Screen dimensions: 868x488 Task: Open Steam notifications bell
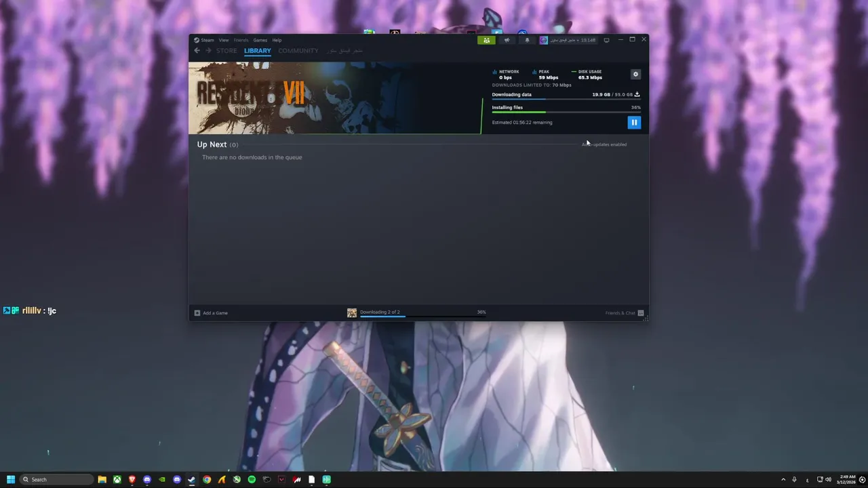pos(527,40)
